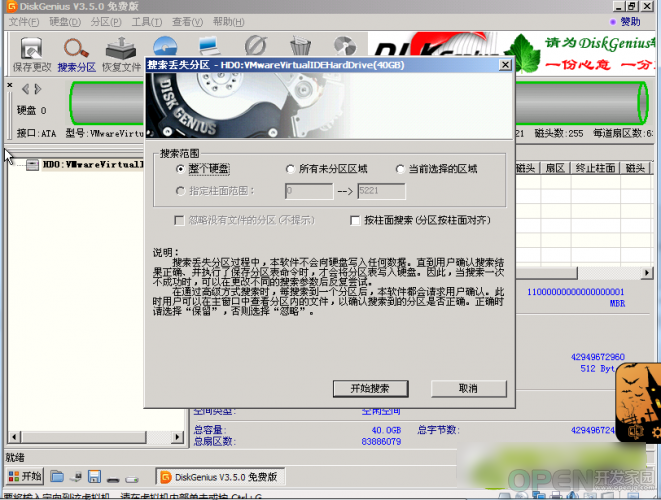661x500 pixels.
Task: Click the taskbar network computer icon
Action: [76, 477]
